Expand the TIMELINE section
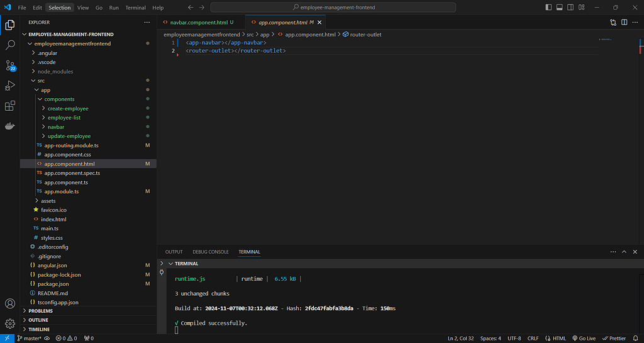The image size is (644, 343). click(x=88, y=329)
